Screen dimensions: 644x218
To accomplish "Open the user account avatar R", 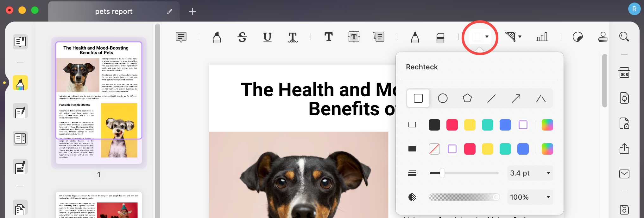I will click(x=635, y=9).
